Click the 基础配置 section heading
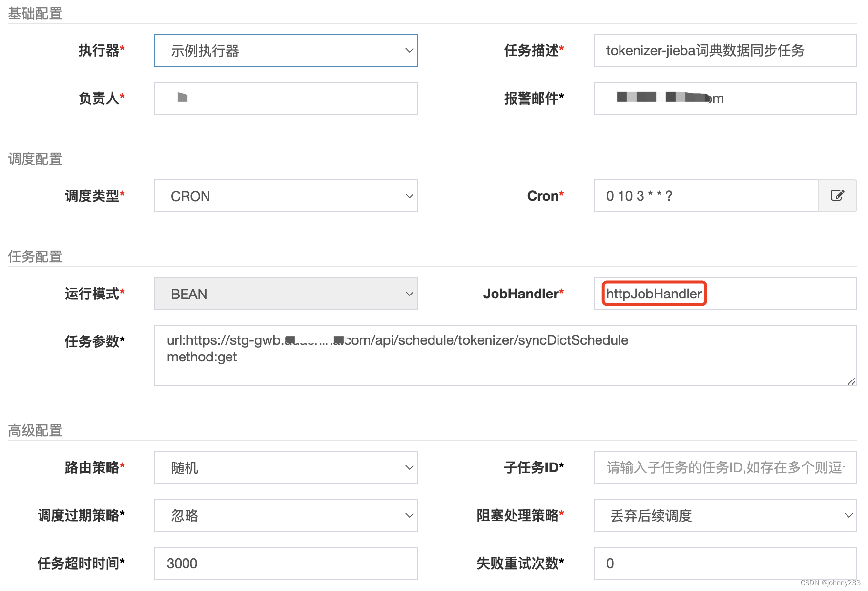This screenshot has height=591, width=868. pyautogui.click(x=35, y=13)
